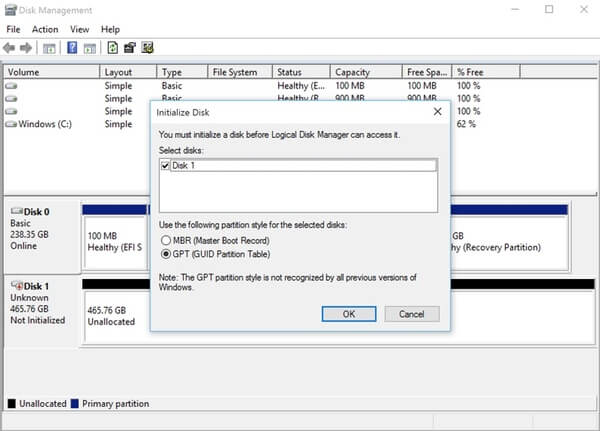Click the Disk Management title bar icon
The image size is (600, 431).
click(x=10, y=10)
